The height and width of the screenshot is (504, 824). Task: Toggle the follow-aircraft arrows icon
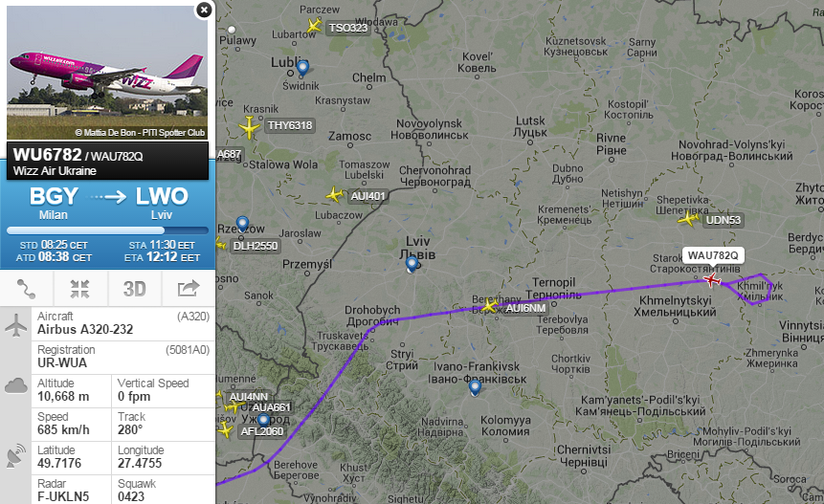(x=79, y=289)
